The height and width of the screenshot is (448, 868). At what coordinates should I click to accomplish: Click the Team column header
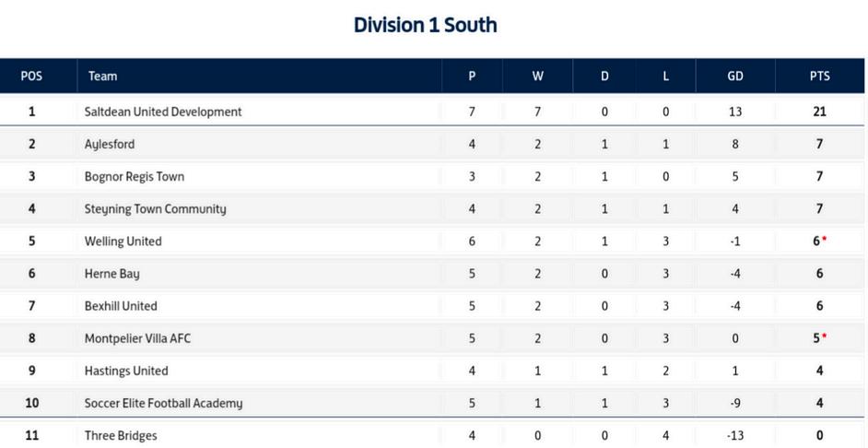pos(102,77)
